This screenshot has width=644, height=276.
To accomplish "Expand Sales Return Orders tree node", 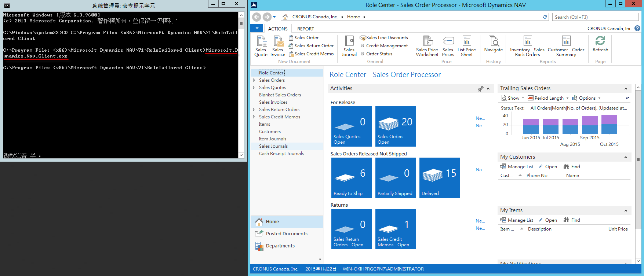I will point(254,109).
